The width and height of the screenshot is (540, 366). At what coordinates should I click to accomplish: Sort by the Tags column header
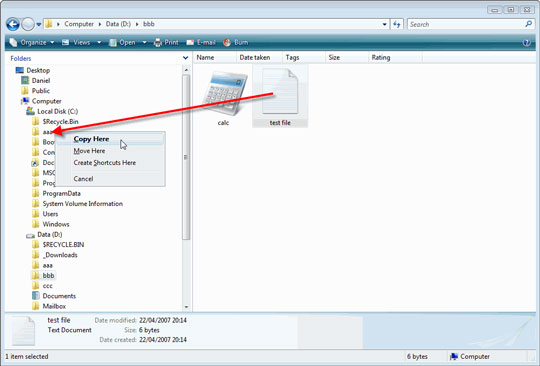[304, 57]
